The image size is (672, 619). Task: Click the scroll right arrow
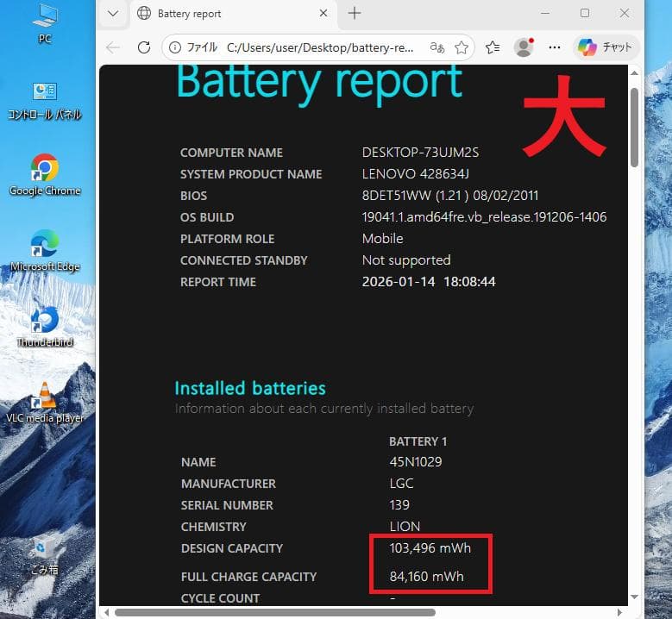tap(619, 612)
